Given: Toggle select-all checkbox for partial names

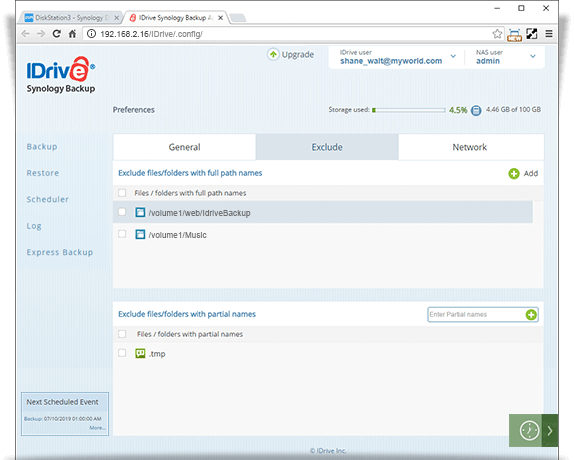Looking at the screenshot, I should click(x=122, y=334).
